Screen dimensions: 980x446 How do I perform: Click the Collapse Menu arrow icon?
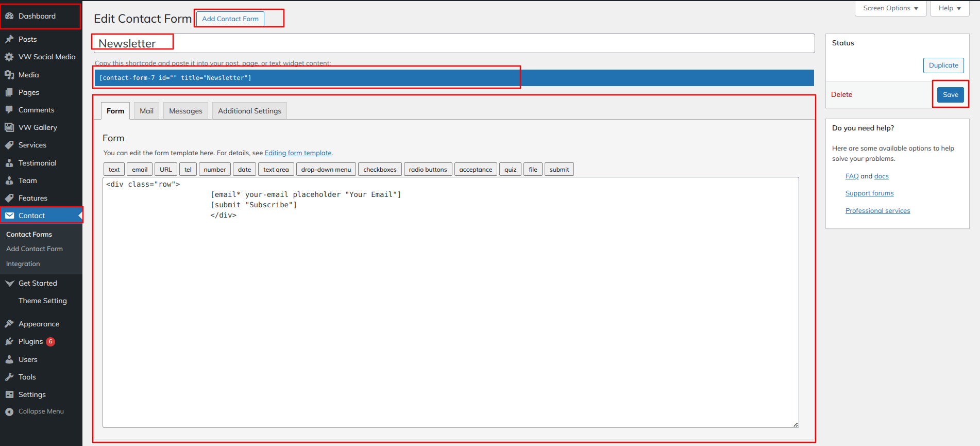pos(9,411)
